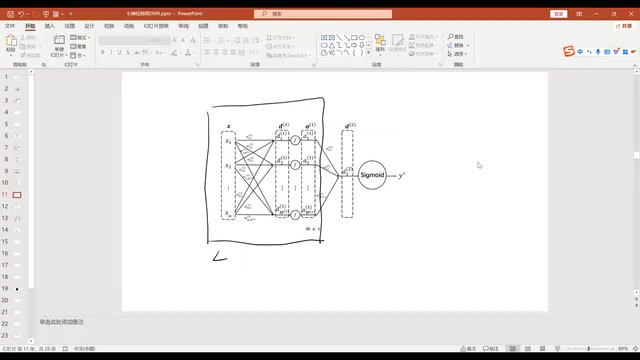
Task: Select the down arrow shape in gallery
Action: tap(362, 45)
